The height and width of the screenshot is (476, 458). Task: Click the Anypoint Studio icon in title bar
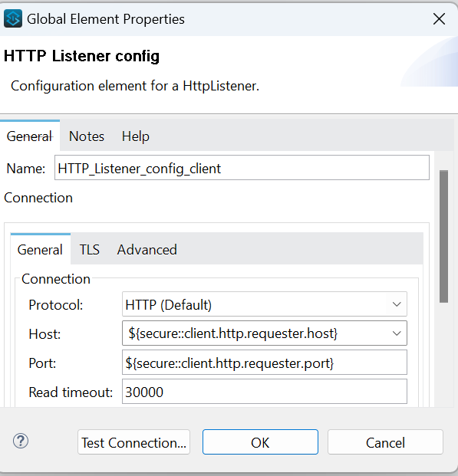pyautogui.click(x=13, y=18)
